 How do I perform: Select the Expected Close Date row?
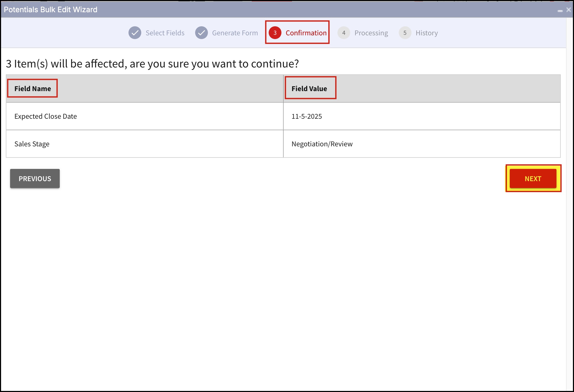click(x=45, y=116)
